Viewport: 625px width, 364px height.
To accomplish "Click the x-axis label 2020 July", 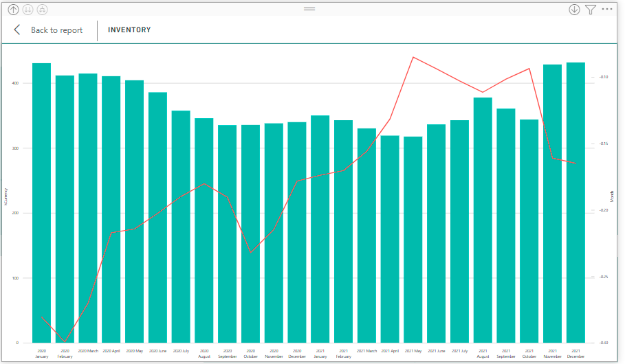I will pyautogui.click(x=181, y=351).
